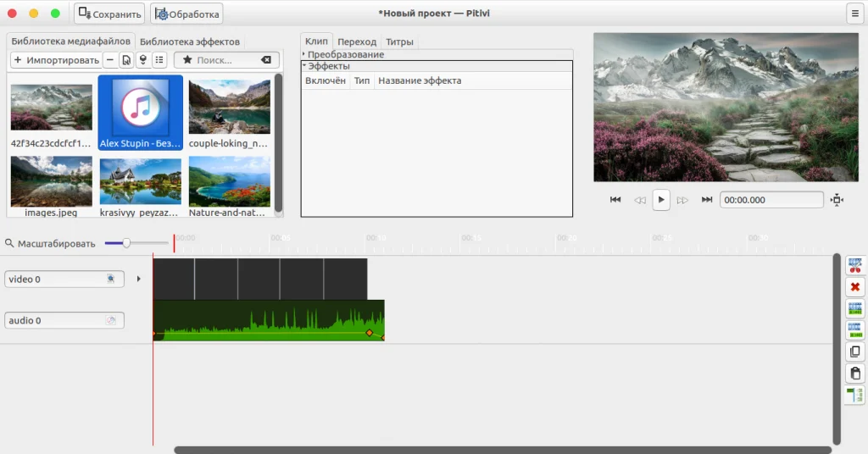Click the magnifier zoom icon beside Масштабировать

point(8,243)
